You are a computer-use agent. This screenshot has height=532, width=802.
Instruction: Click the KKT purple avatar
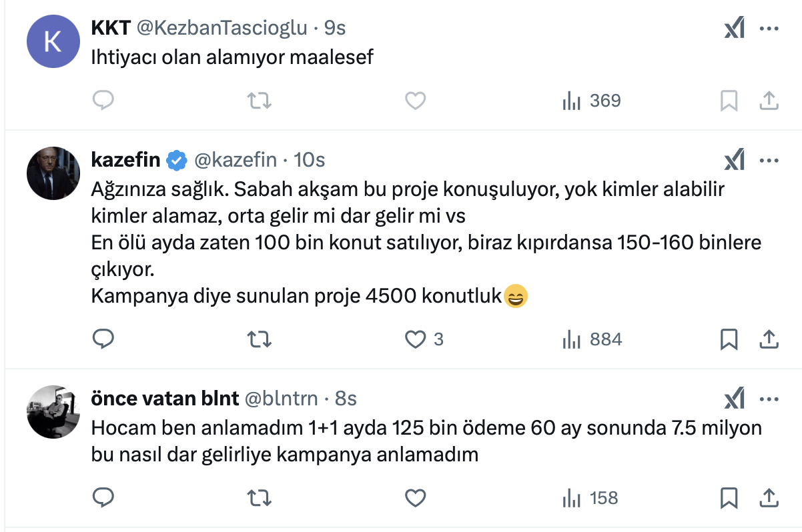[x=53, y=41]
